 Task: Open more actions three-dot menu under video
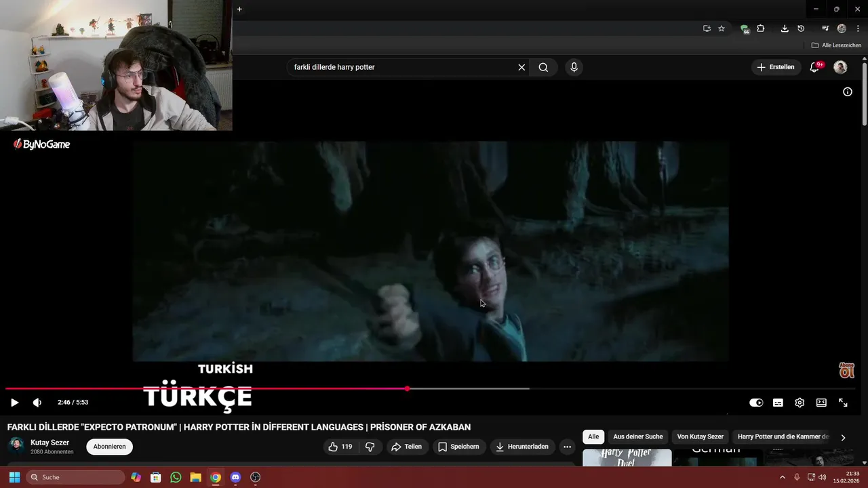[x=568, y=447]
